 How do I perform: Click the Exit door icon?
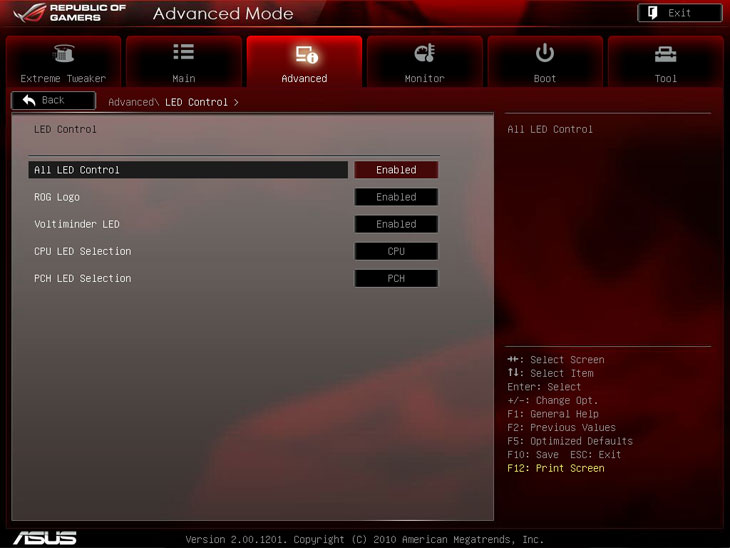(652, 13)
